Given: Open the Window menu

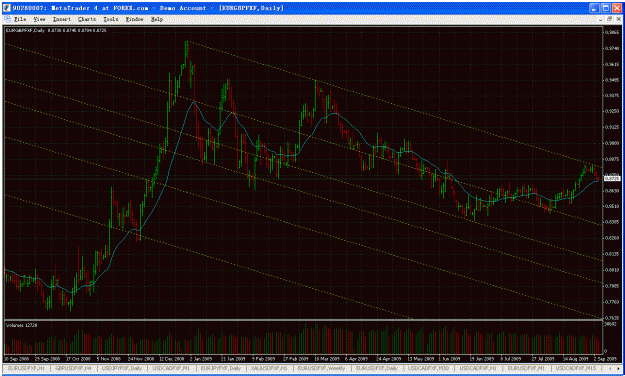Looking at the screenshot, I should click(x=134, y=19).
